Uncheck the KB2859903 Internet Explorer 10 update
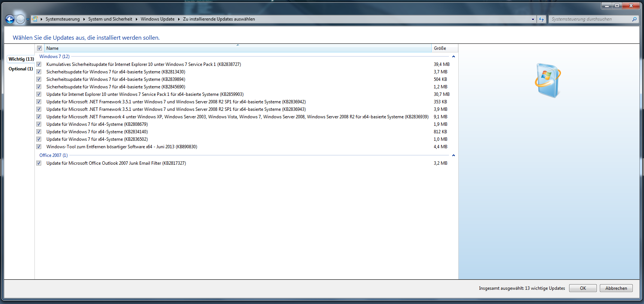 coord(39,94)
